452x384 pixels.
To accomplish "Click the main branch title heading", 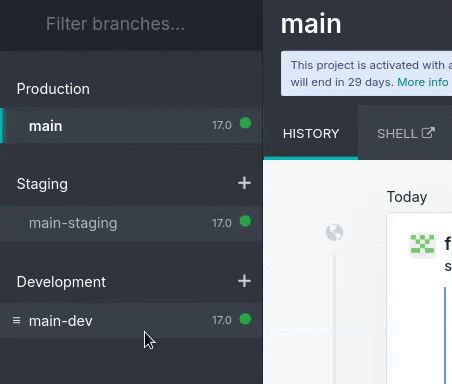I will pyautogui.click(x=311, y=24).
